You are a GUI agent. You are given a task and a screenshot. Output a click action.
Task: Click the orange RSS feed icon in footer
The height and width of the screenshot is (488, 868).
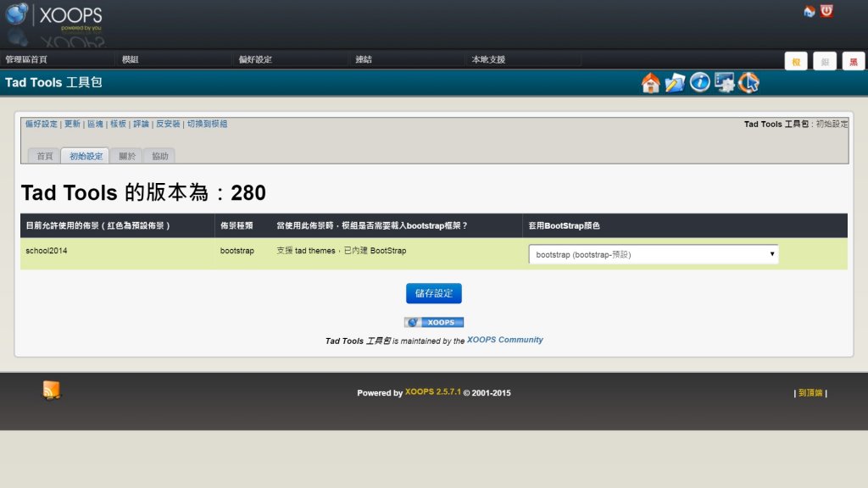click(52, 390)
